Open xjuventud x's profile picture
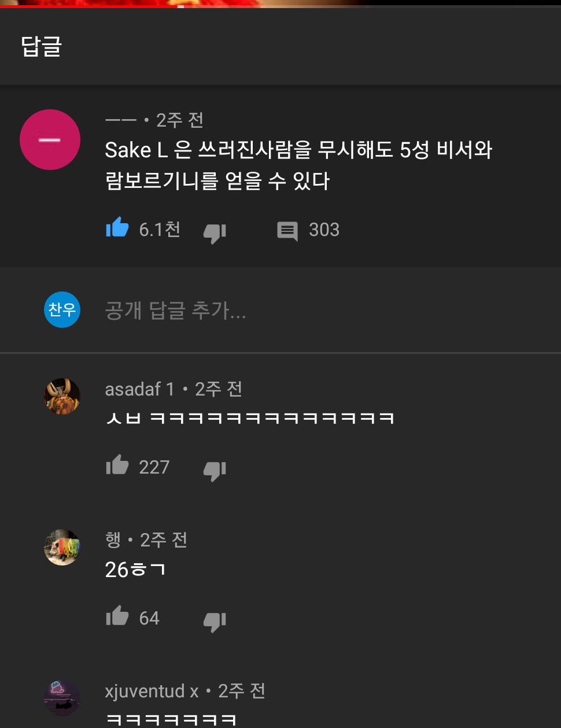 pyautogui.click(x=62, y=698)
